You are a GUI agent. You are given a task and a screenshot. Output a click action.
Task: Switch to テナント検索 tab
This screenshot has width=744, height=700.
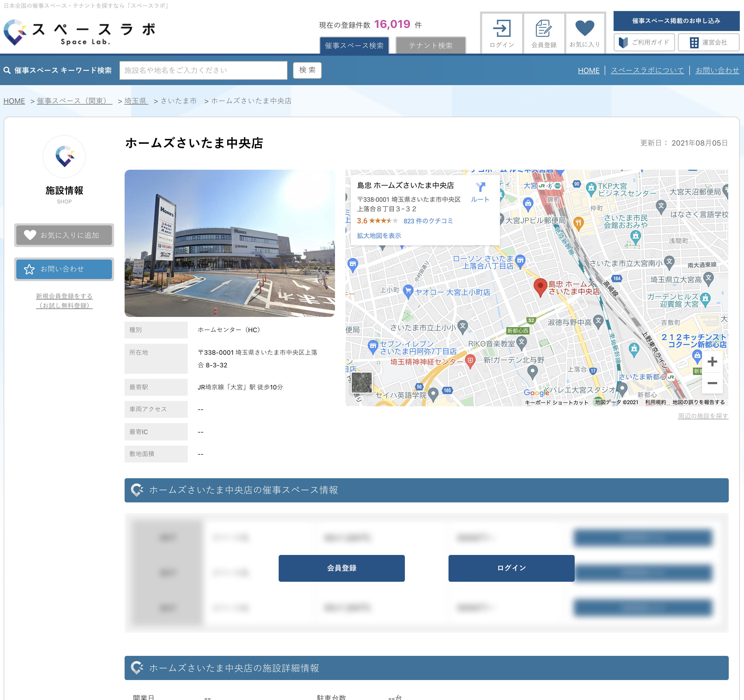point(430,45)
